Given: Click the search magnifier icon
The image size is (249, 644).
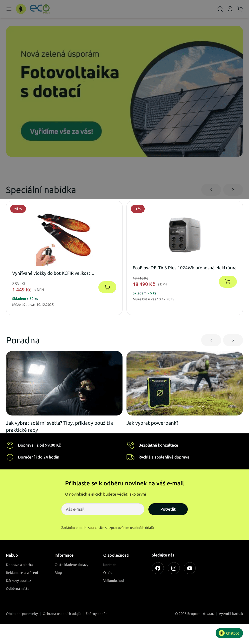Looking at the screenshot, I should pos(220,9).
